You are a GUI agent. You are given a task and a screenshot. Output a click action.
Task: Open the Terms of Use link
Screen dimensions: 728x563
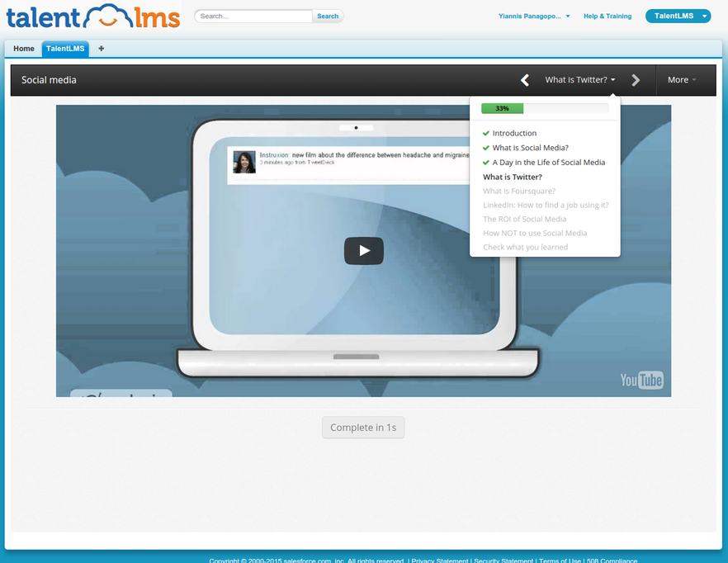pos(560,561)
